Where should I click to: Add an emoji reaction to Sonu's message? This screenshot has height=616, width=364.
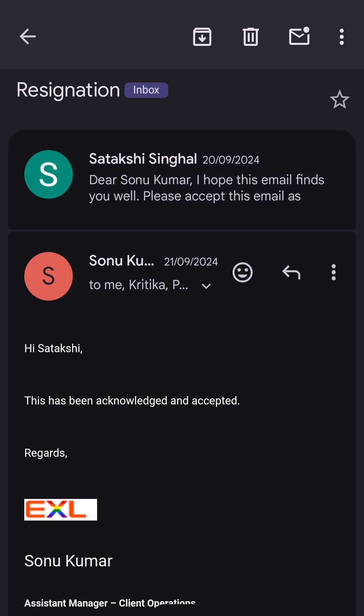point(242,272)
